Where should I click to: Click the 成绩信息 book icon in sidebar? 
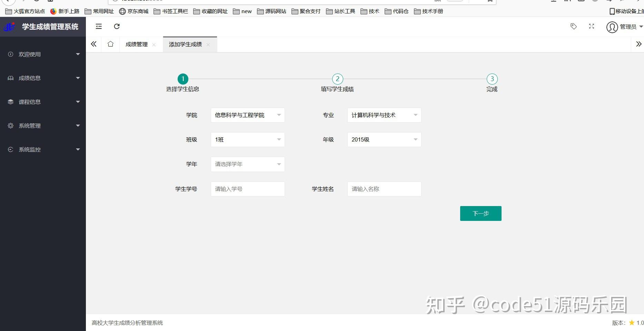(10, 78)
